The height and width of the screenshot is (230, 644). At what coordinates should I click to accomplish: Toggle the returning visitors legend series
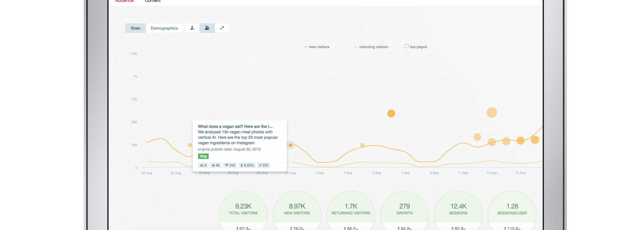(371, 47)
